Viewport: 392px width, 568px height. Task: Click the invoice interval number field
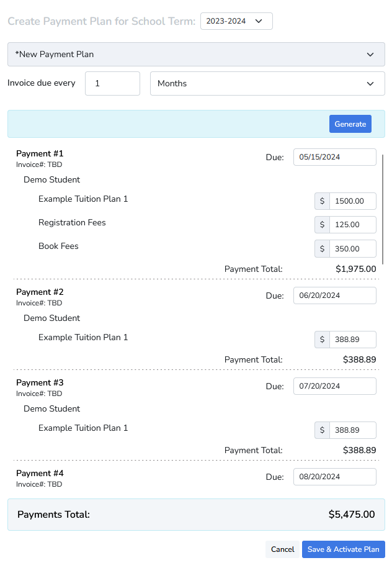pyautogui.click(x=112, y=83)
